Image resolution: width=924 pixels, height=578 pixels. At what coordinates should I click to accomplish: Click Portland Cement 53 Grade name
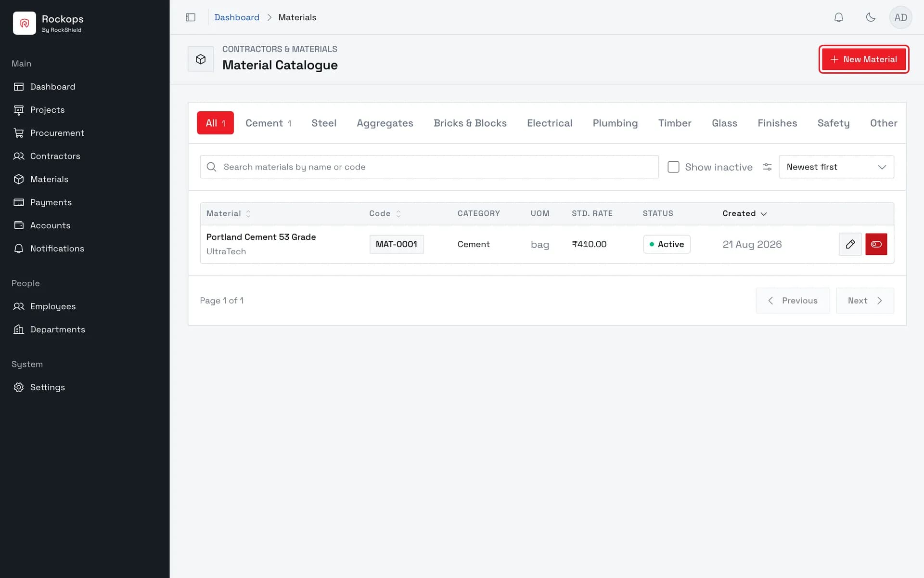pyautogui.click(x=261, y=237)
